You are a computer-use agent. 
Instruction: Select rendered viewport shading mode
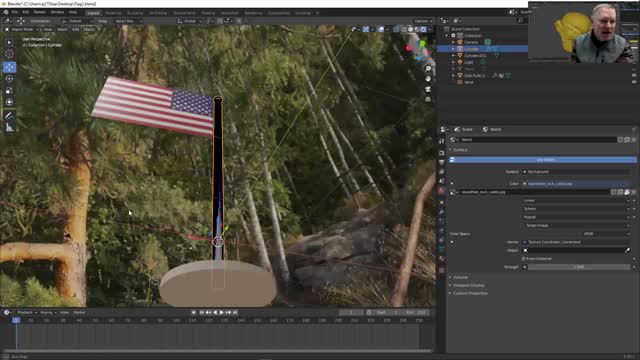click(423, 29)
